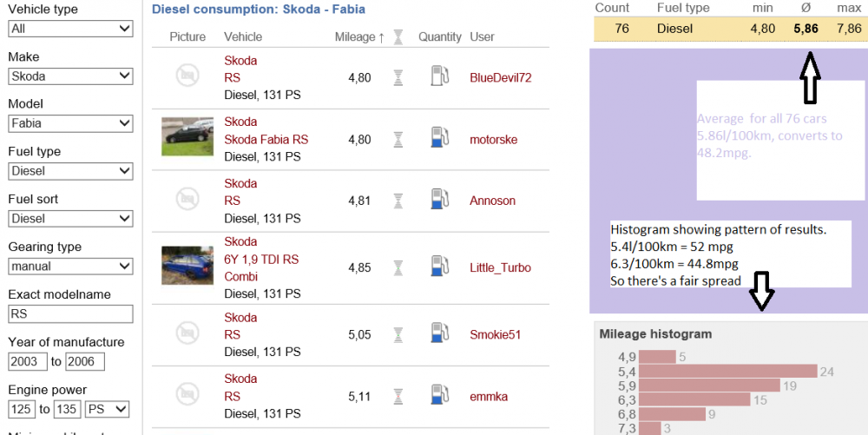Click hourglass icon in motorske row
Viewport: 868px width, 435px height.
coord(398,140)
